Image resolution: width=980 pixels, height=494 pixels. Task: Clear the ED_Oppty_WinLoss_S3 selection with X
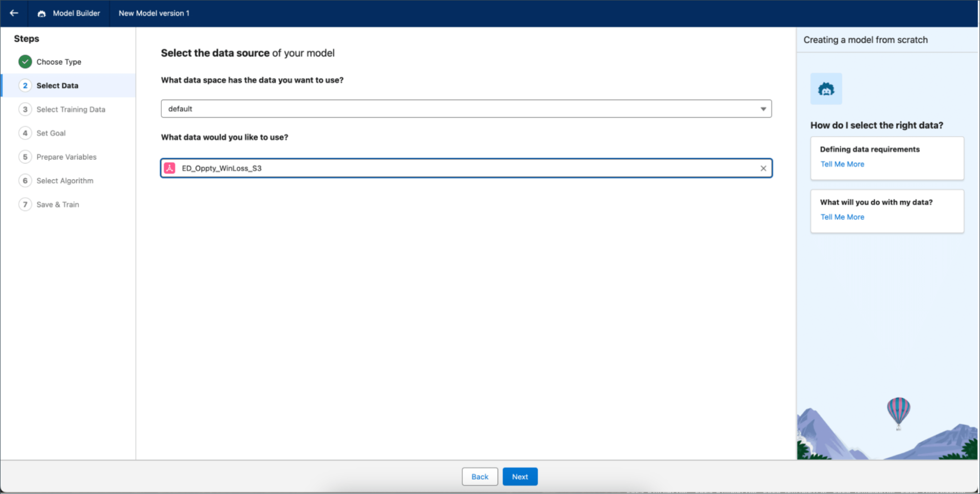pyautogui.click(x=763, y=168)
